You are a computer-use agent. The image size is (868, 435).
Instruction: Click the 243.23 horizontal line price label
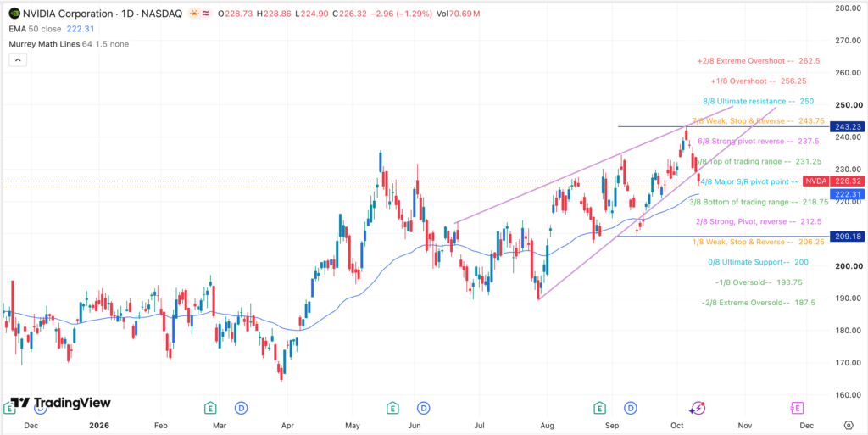(x=847, y=126)
